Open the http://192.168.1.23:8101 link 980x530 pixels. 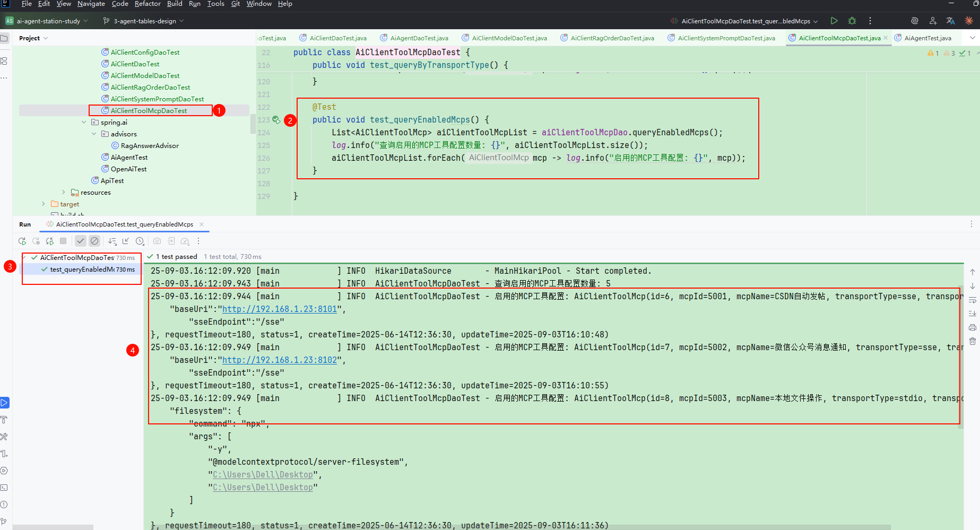(x=280, y=309)
